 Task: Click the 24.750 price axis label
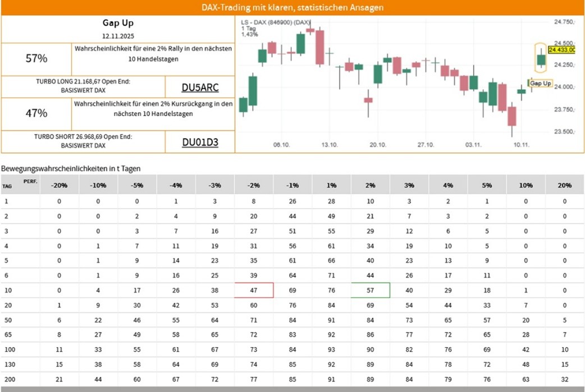tap(564, 22)
